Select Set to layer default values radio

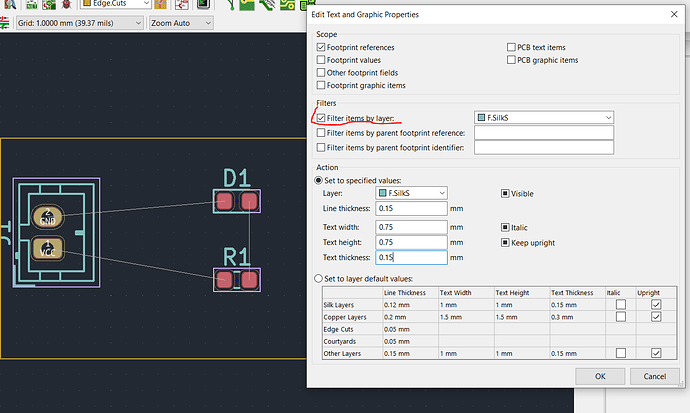point(318,279)
